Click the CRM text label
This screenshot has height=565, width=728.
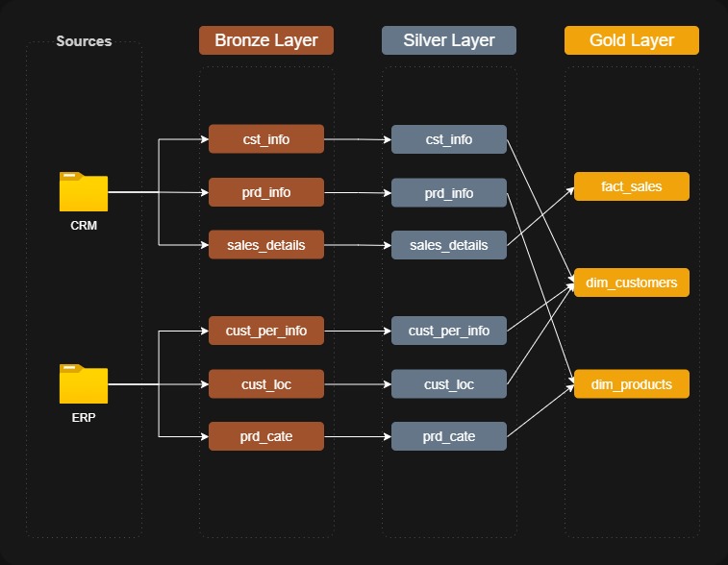tap(84, 226)
